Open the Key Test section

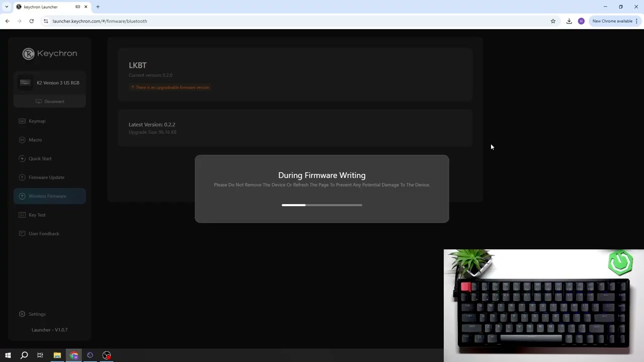tap(50, 215)
